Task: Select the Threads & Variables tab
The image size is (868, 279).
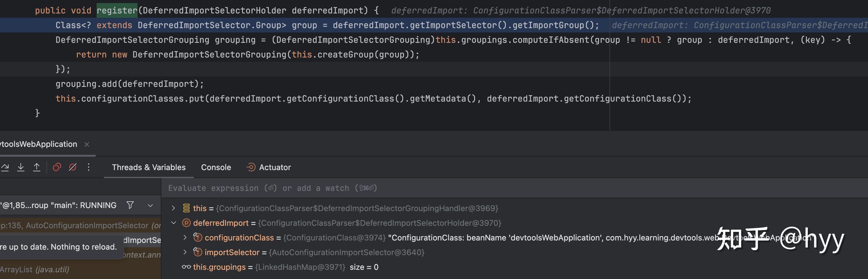Action: [x=149, y=167]
